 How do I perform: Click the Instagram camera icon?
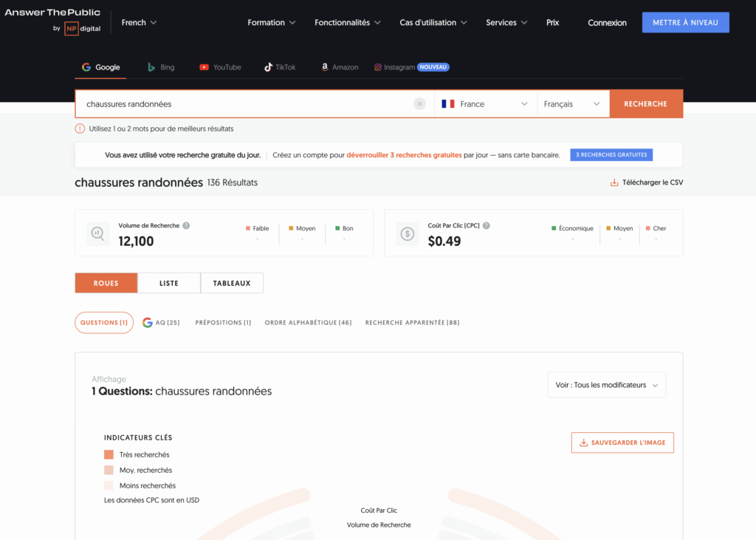click(378, 67)
